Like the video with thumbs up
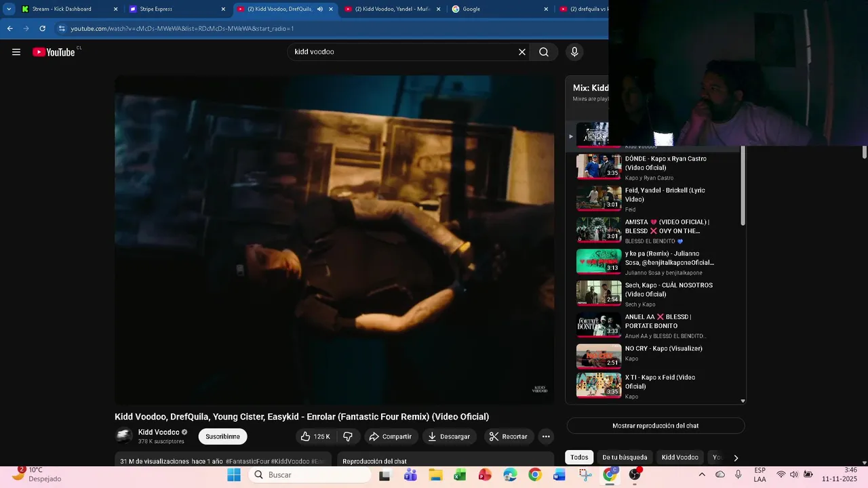 tap(315, 436)
